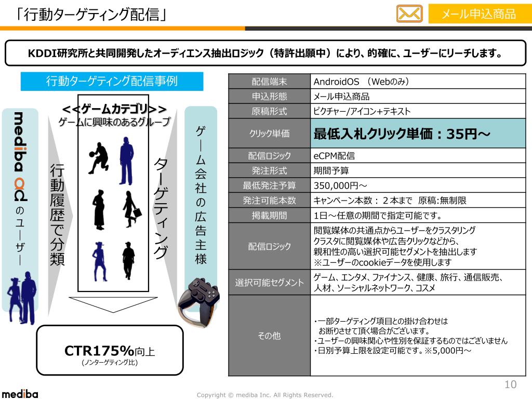Click the 掲載期間 header cell
This screenshot has width=532, height=399.
(x=270, y=216)
